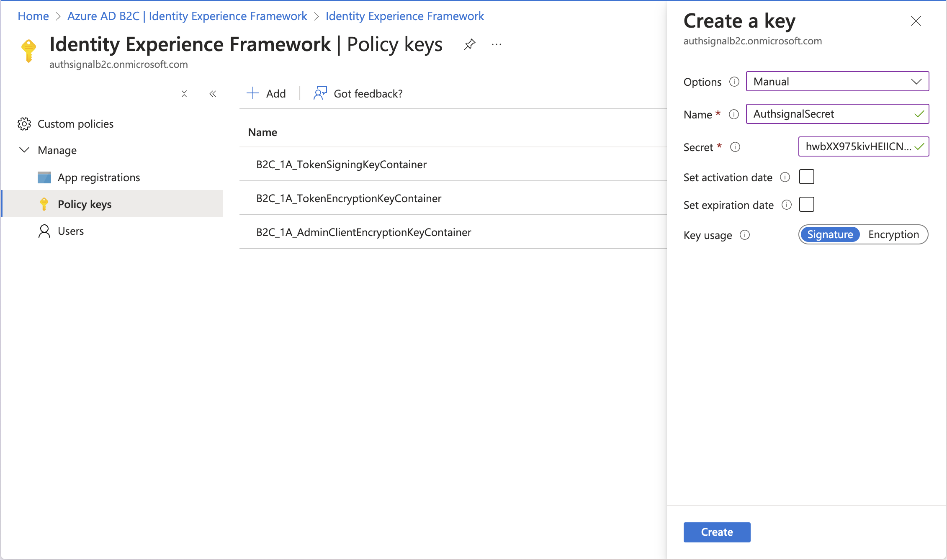Screen dimensions: 947x560
Task: Click the Create button
Action: 717,532
